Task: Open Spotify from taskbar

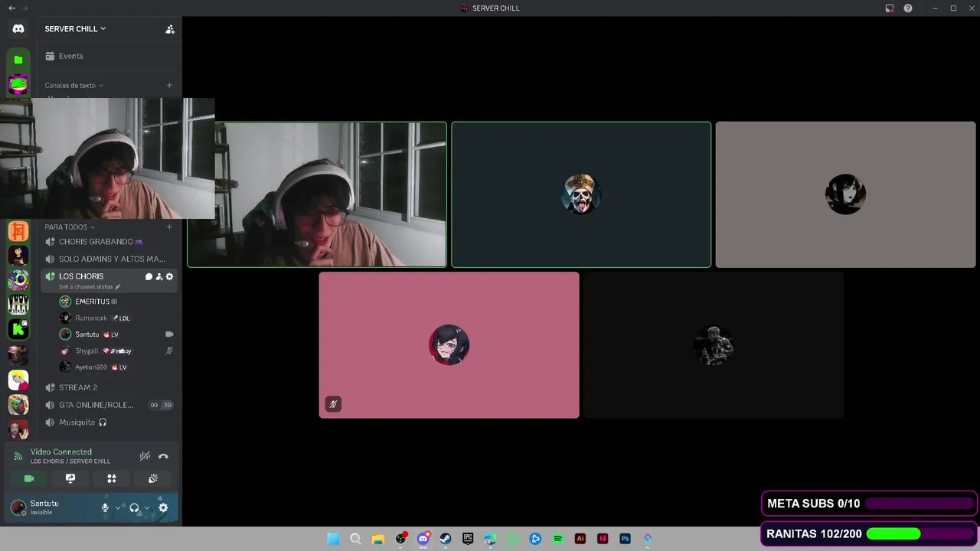Action: 558,539
